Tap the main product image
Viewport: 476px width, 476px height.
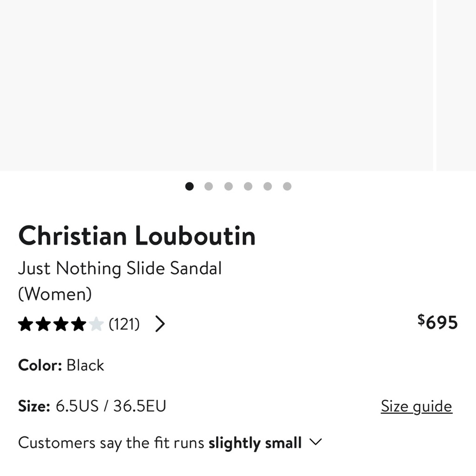(x=217, y=85)
